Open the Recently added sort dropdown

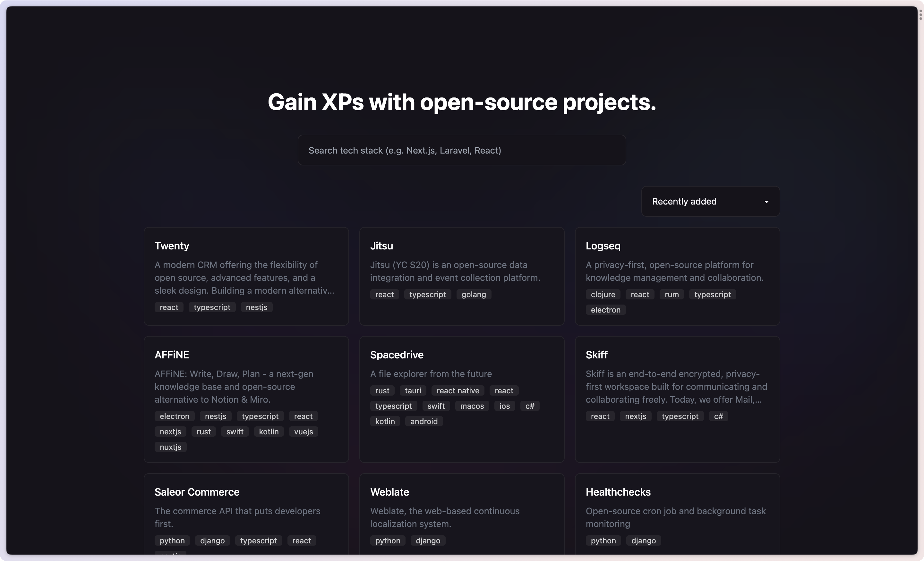710,201
